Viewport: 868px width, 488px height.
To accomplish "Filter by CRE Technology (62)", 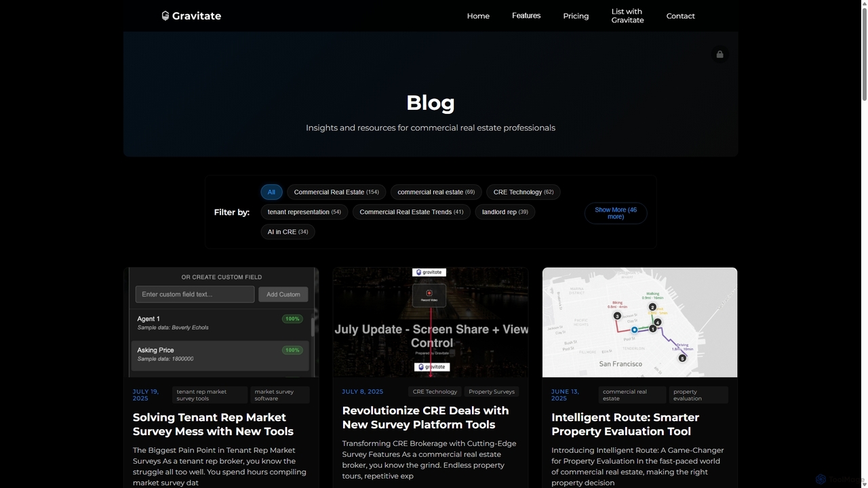I will point(524,192).
